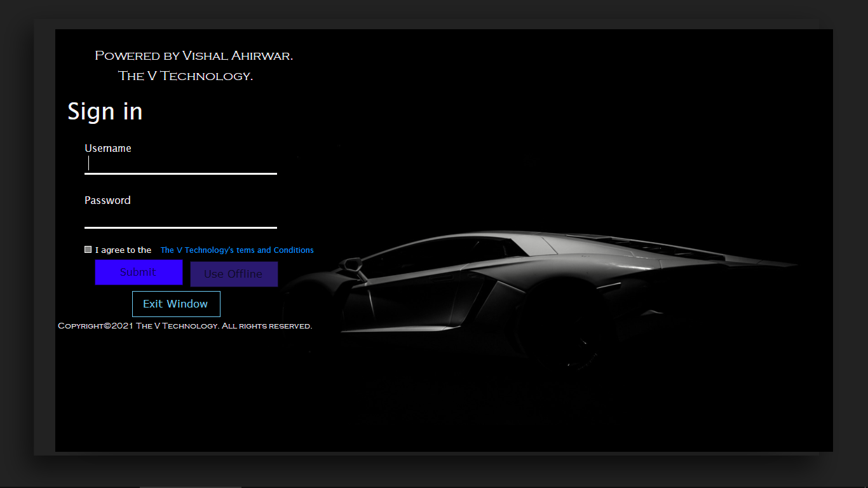
Task: Click 'The V Technology.' header text
Action: (186, 76)
